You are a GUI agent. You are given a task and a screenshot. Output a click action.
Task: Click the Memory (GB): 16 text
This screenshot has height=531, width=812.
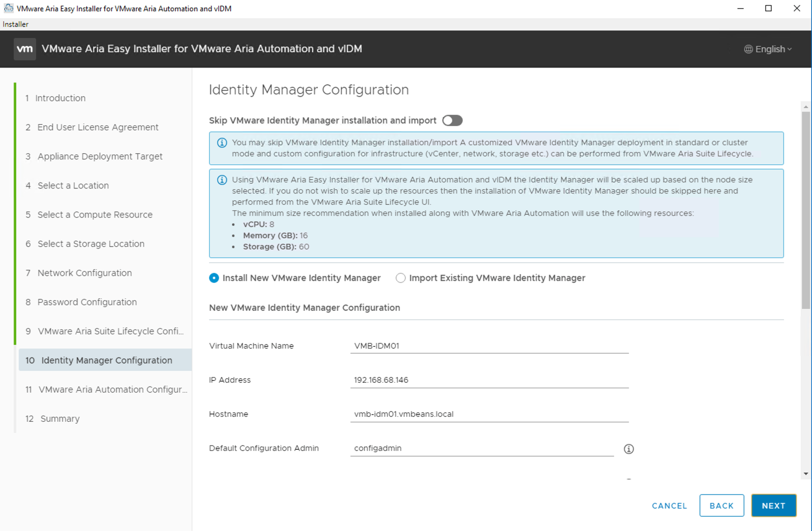tap(275, 236)
